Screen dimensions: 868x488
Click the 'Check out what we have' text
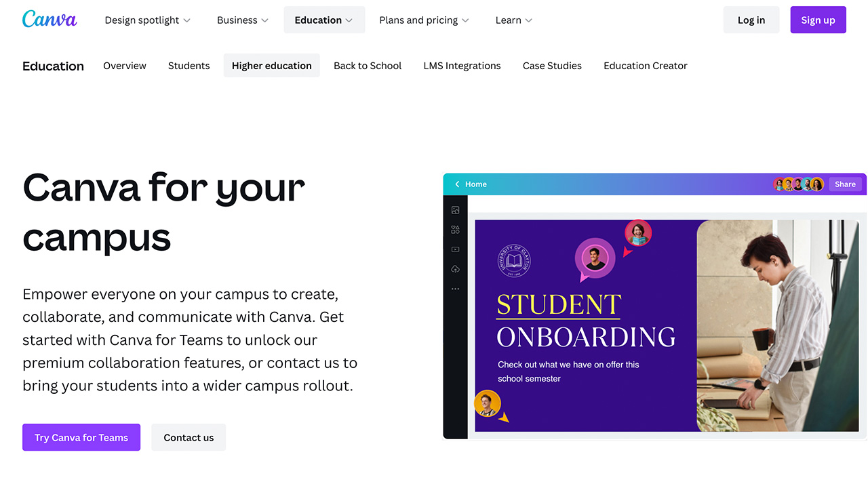point(568,371)
